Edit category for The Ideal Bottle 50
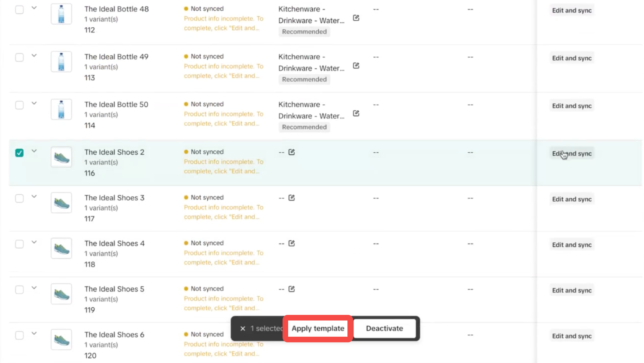644x363 pixels. tap(356, 113)
